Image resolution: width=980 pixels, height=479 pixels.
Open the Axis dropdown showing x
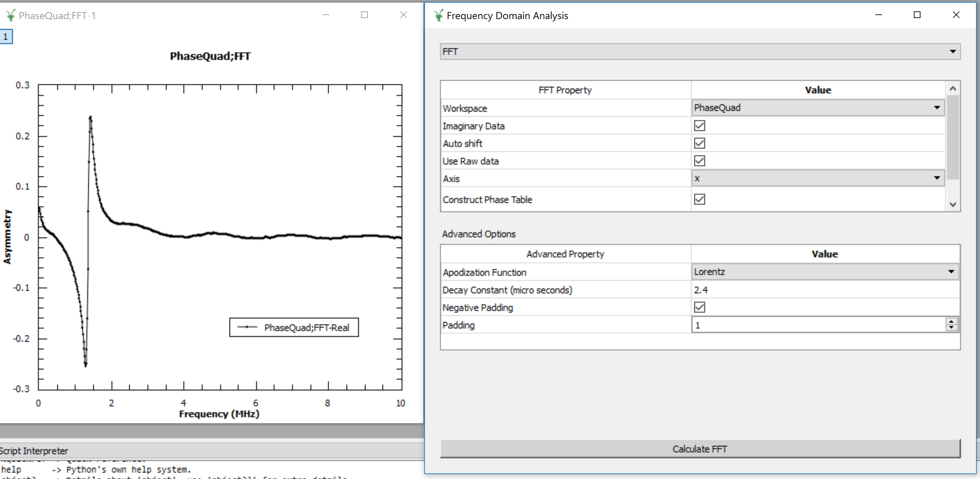[818, 178]
